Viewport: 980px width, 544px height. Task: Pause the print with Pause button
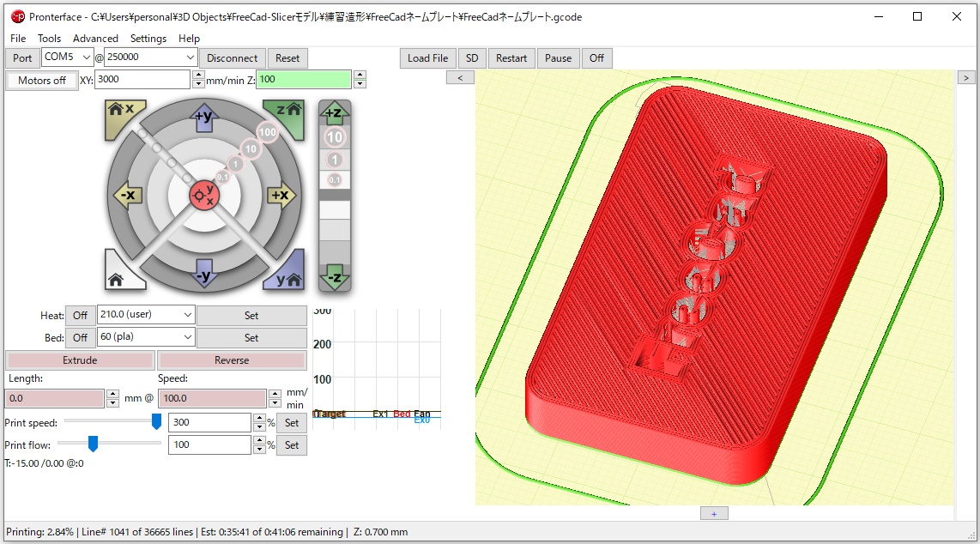(x=558, y=57)
